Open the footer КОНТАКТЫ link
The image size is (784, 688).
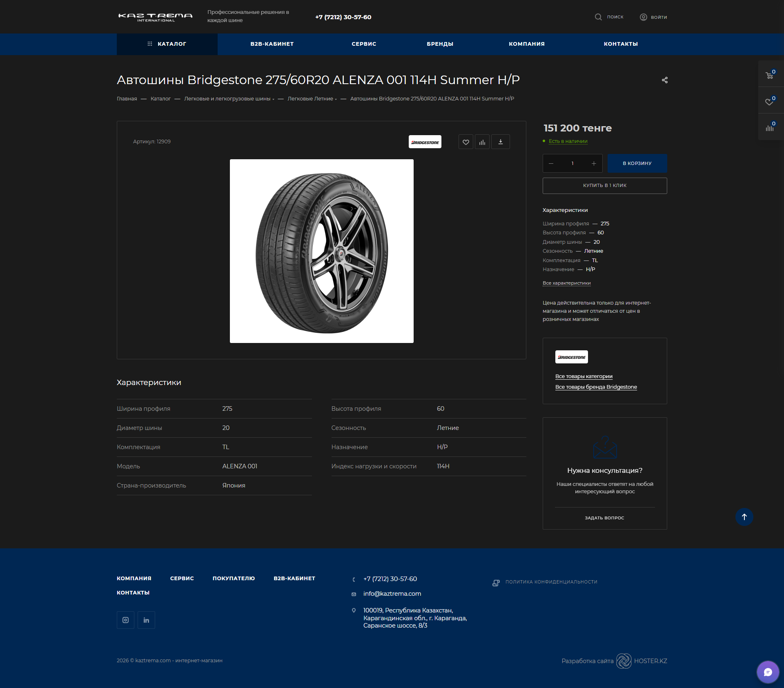point(133,593)
